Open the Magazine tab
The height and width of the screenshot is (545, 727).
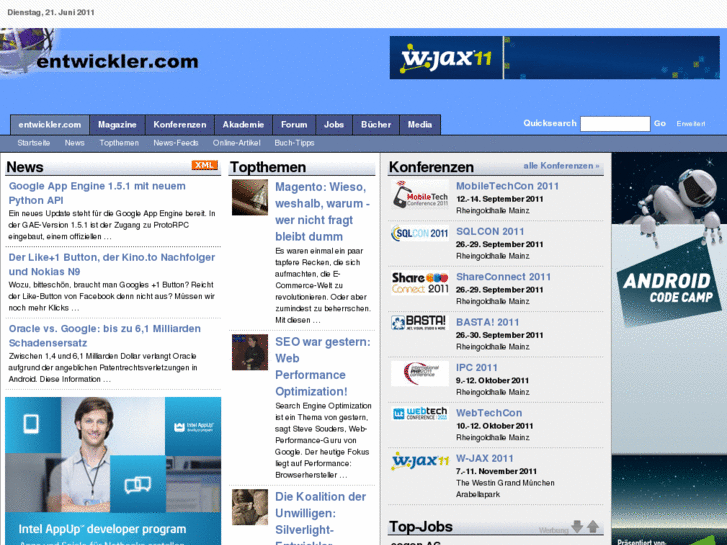(x=117, y=125)
